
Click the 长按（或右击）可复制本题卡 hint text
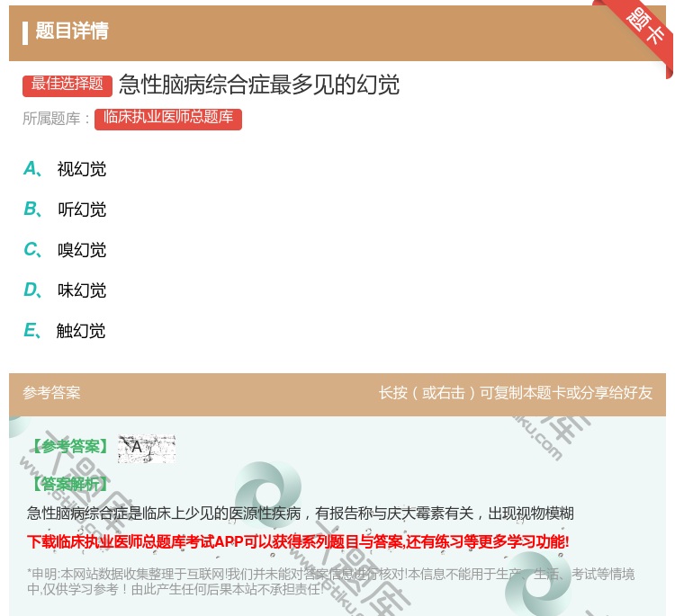click(x=516, y=393)
